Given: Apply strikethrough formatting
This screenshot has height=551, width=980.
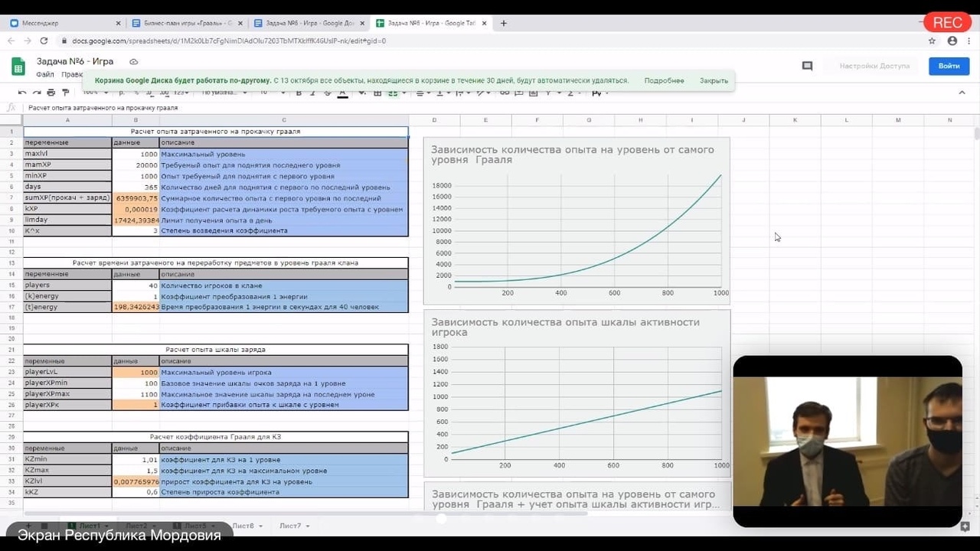Looking at the screenshot, I should pos(328,93).
